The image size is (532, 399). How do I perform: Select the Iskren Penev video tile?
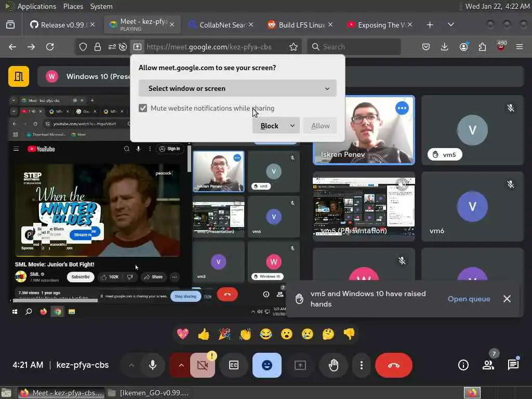coord(364,130)
